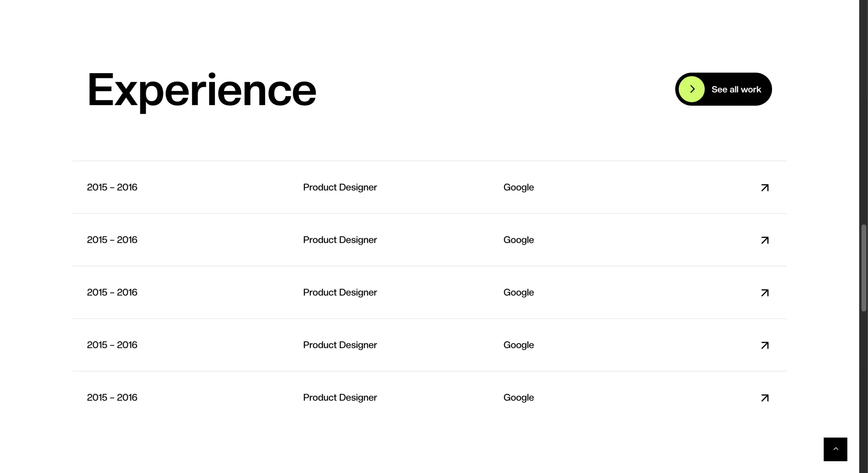Select Product Designer in the first row

click(340, 187)
